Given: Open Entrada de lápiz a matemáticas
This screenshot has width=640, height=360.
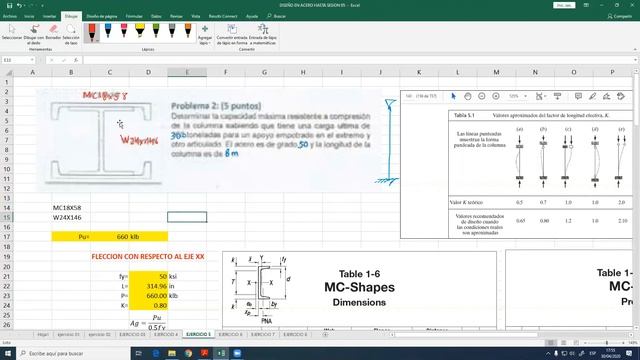Looking at the screenshot, I should pos(263,34).
